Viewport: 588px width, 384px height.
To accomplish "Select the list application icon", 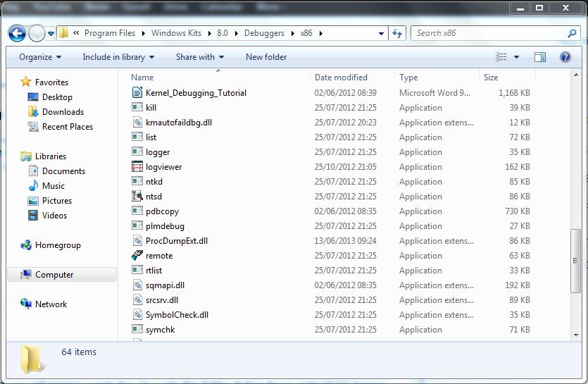I will (137, 137).
